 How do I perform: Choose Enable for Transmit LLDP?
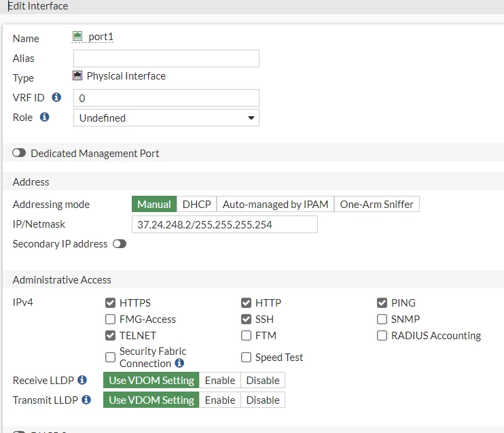point(220,400)
